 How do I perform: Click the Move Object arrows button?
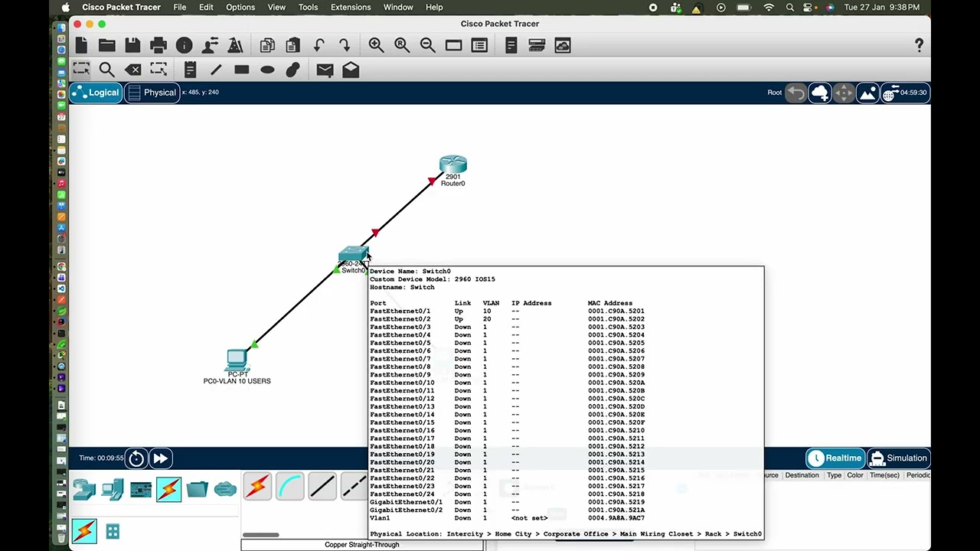tap(844, 93)
